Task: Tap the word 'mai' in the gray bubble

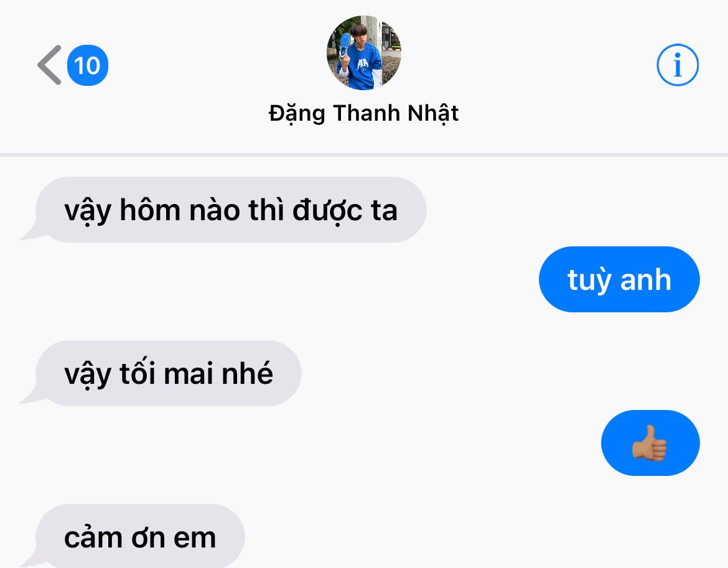Action: coord(189,373)
